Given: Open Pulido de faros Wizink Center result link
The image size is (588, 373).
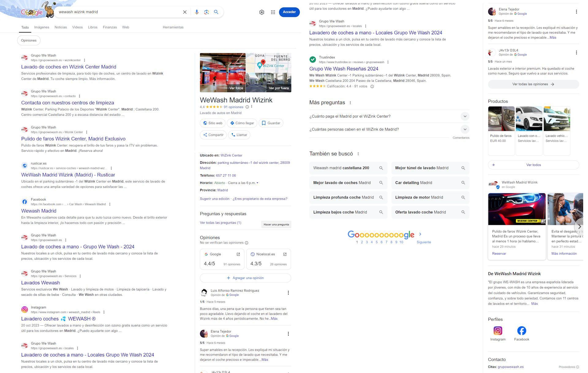Looking at the screenshot, I should [73, 139].
